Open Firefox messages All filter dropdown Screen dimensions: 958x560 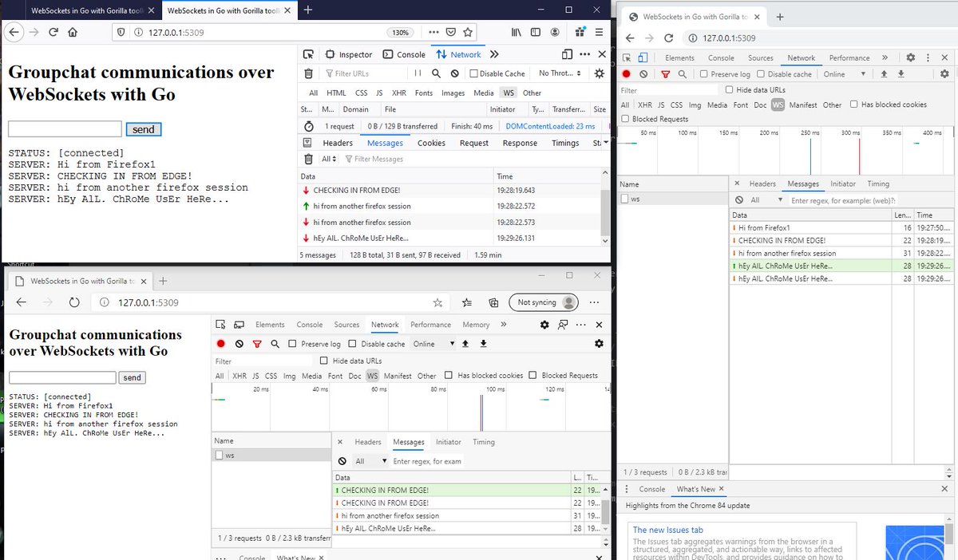tap(328, 159)
